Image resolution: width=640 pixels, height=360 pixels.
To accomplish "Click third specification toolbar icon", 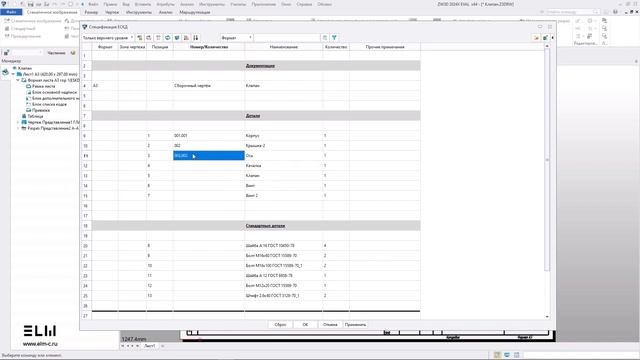I will click(x=158, y=38).
